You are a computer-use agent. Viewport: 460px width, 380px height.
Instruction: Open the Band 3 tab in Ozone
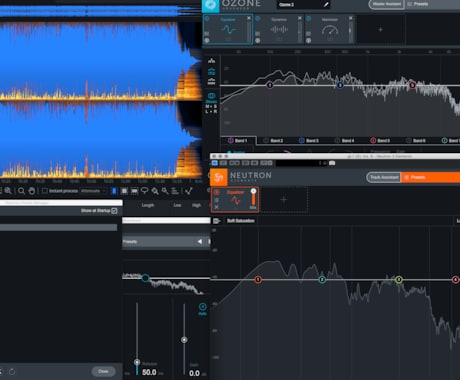[x=309, y=141]
